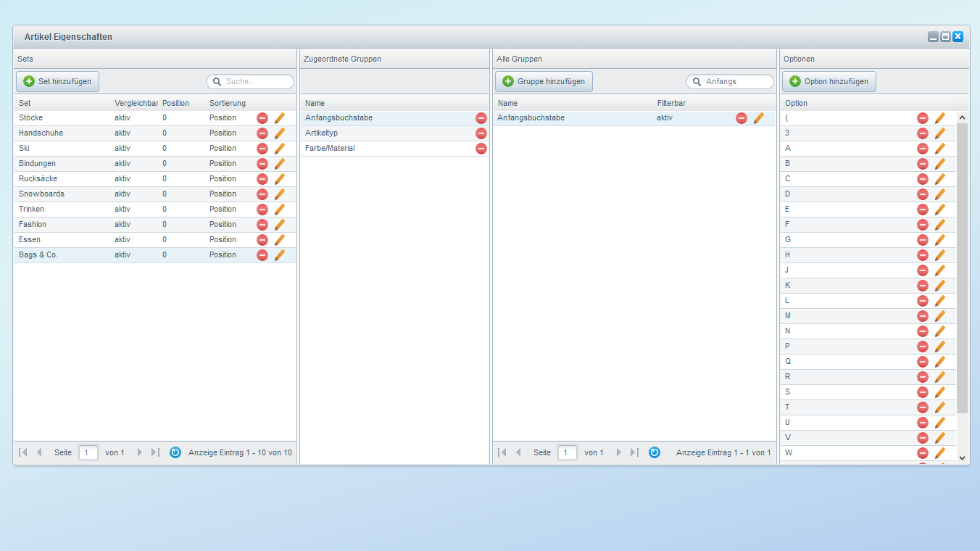Edit the Bags & Co. set
980x551 pixels.
(280, 254)
